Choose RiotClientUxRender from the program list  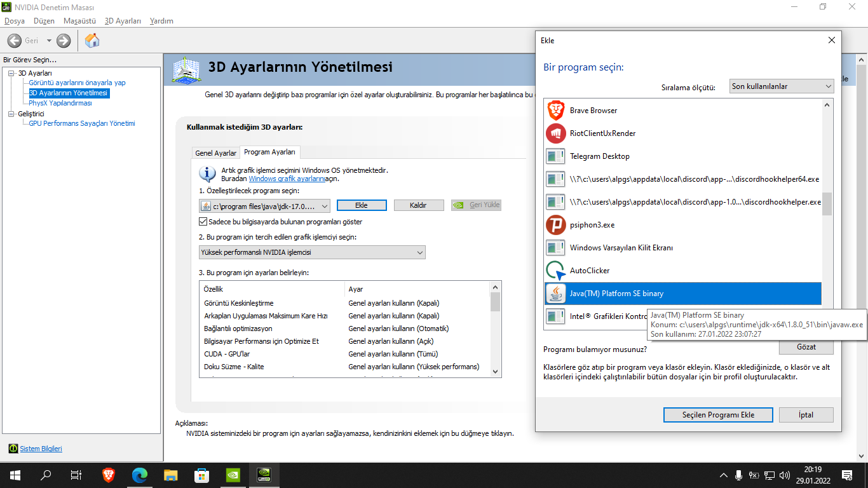point(683,133)
